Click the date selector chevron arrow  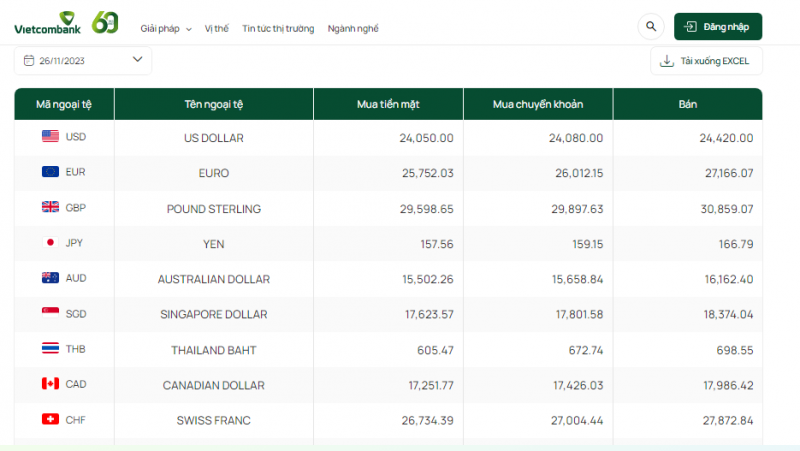coord(137,60)
